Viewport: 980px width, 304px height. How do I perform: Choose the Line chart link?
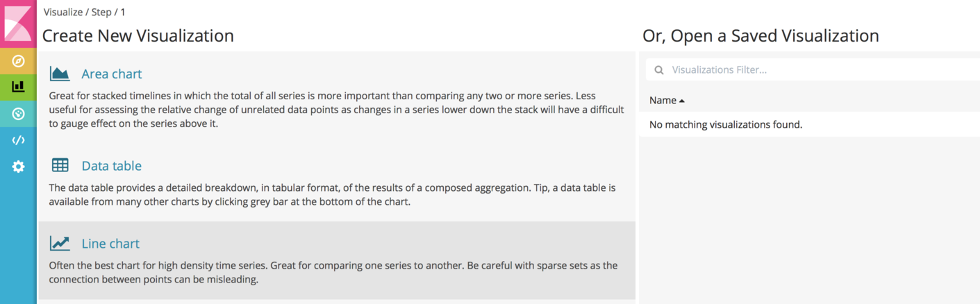[x=110, y=244]
